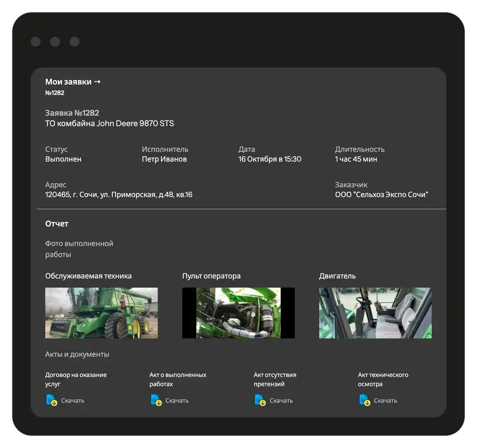Viewport: 477px width, 448px height.
Task: View the photo under 'Двигатель' label
Action: pos(375,313)
